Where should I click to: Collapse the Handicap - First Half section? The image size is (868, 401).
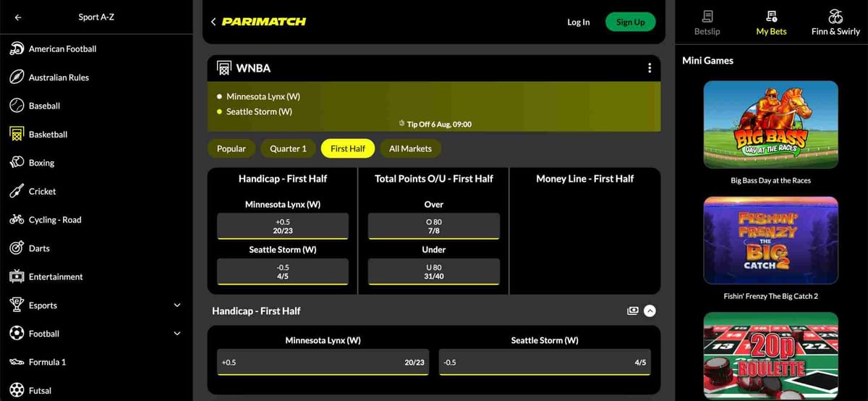(650, 311)
